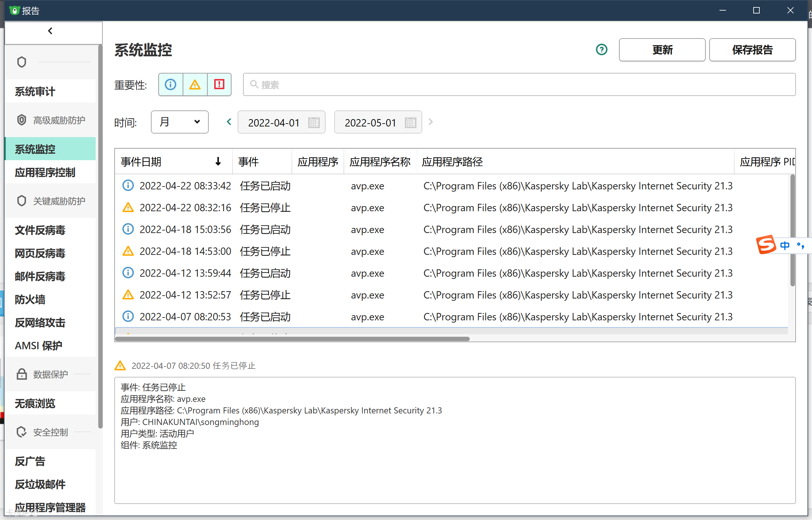
Task: Open 无痕浏览 report
Action: point(50,403)
